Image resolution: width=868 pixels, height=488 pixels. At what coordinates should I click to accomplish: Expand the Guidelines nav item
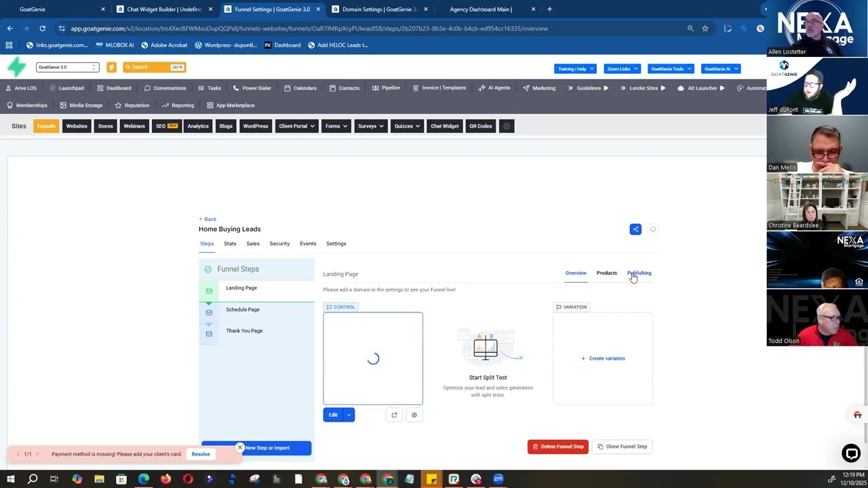pos(588,88)
